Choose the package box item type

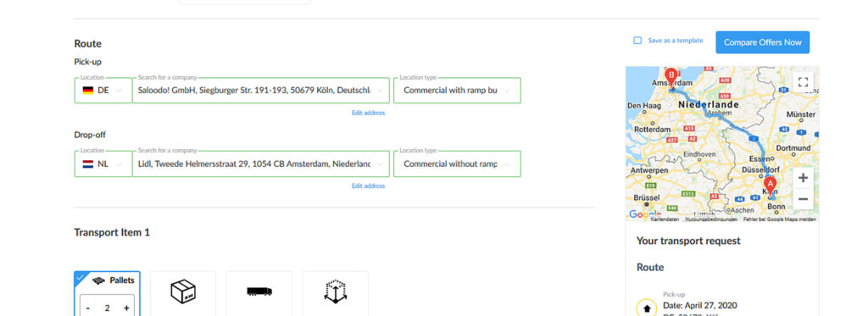click(183, 291)
